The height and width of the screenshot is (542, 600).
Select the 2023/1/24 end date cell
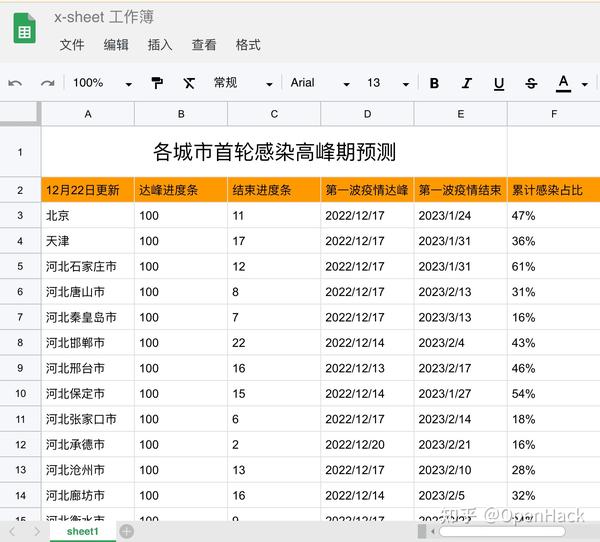461,215
